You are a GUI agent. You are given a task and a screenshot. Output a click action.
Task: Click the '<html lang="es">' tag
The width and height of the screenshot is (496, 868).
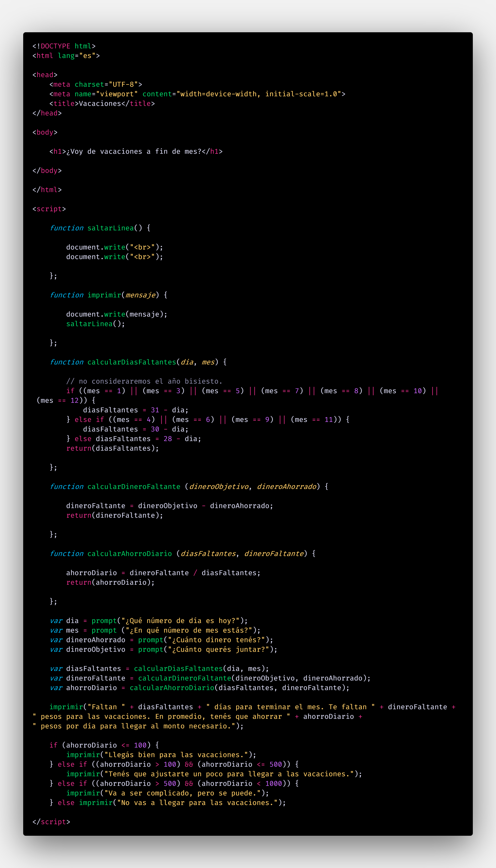pyautogui.click(x=66, y=55)
